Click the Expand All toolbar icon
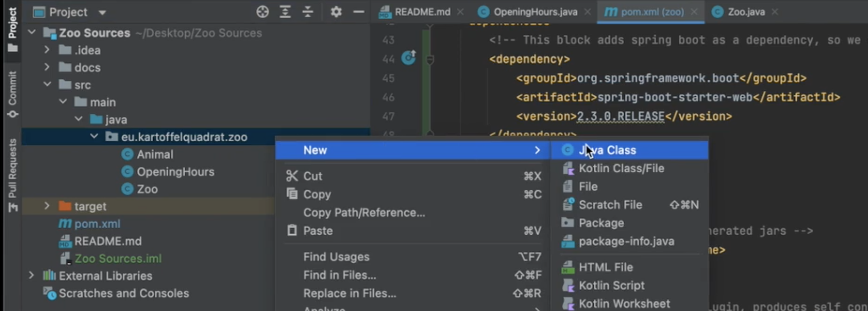Screen dimensions: 868x311 [x=285, y=12]
